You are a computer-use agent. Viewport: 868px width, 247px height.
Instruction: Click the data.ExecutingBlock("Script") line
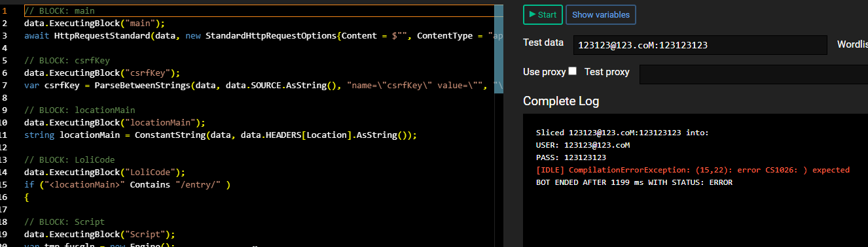click(100, 235)
